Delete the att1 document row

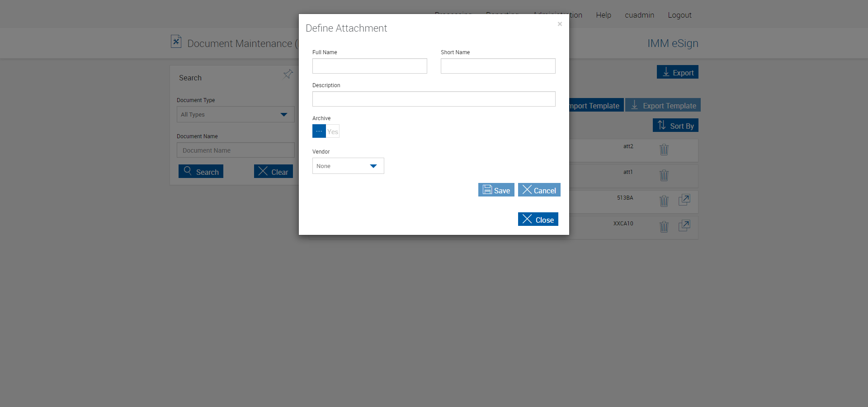point(664,175)
